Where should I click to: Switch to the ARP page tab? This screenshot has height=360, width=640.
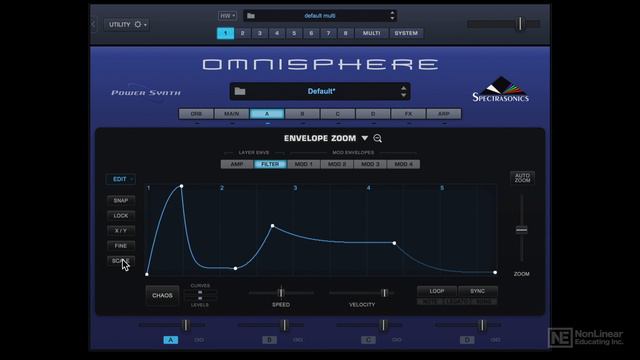pos(444,114)
